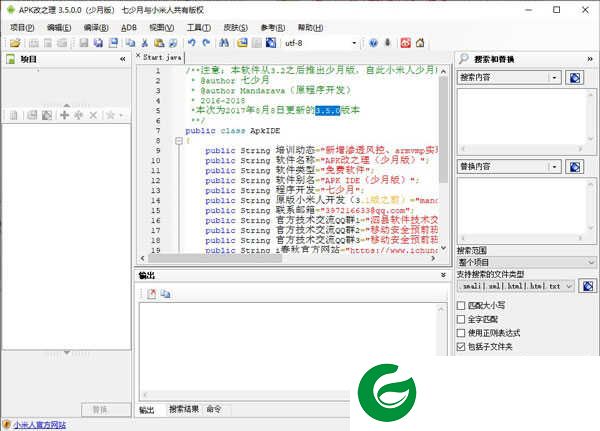Uncheck the 包括子文件夹 checkbox

461,347
